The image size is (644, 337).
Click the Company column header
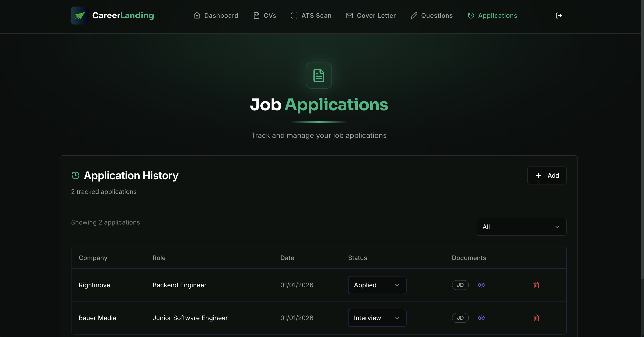point(93,258)
